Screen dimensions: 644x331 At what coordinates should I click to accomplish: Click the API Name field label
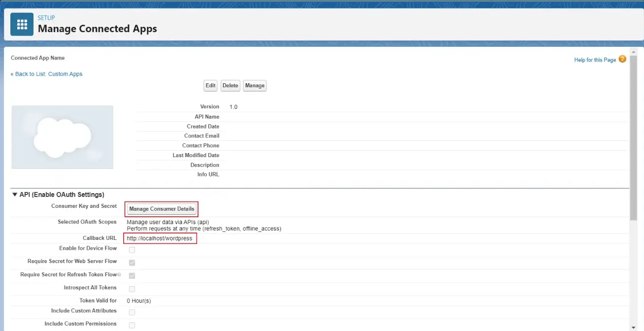tap(207, 117)
